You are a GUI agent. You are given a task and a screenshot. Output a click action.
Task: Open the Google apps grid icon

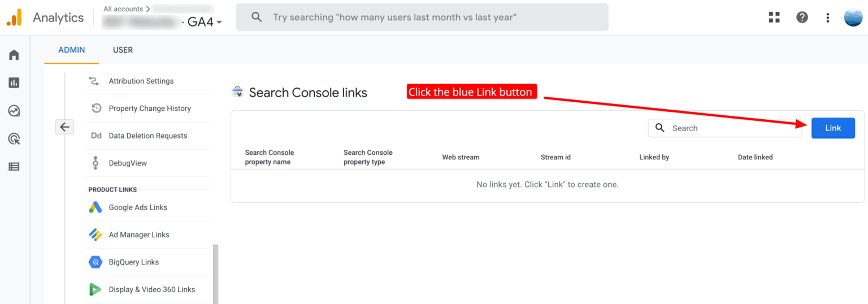click(774, 18)
